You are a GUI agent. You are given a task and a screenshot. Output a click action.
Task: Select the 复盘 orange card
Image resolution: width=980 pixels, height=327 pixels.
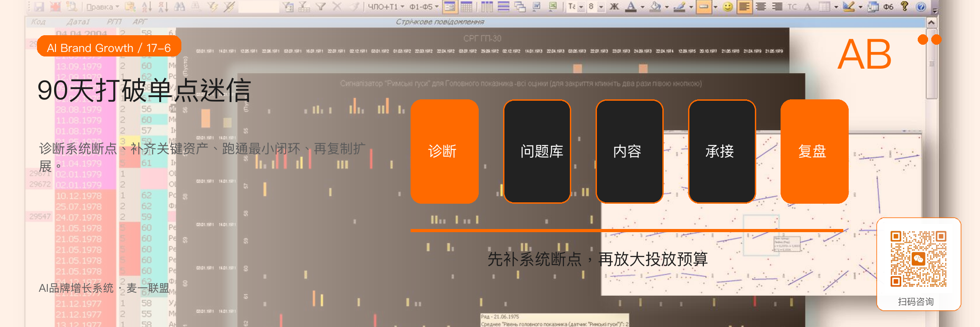pos(814,151)
